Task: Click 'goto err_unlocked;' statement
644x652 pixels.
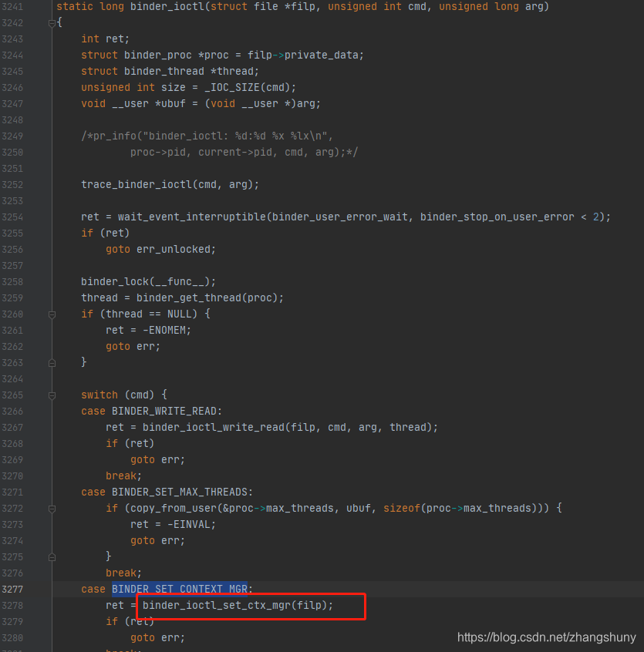Action: pos(160,250)
